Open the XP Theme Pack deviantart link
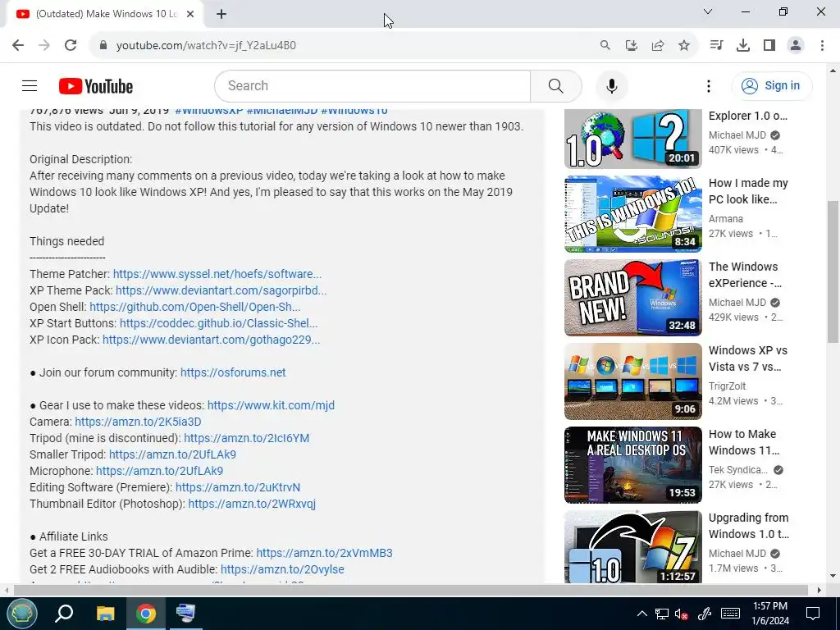This screenshot has width=840, height=630. click(x=221, y=290)
